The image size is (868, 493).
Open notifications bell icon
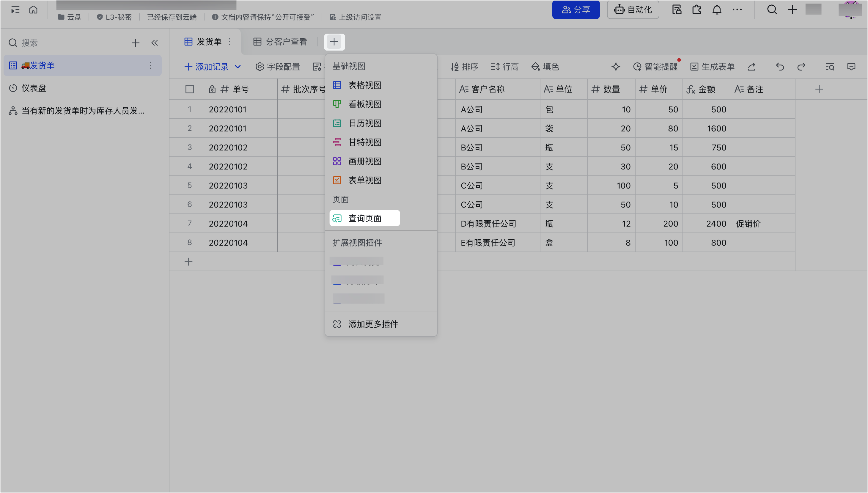click(717, 10)
